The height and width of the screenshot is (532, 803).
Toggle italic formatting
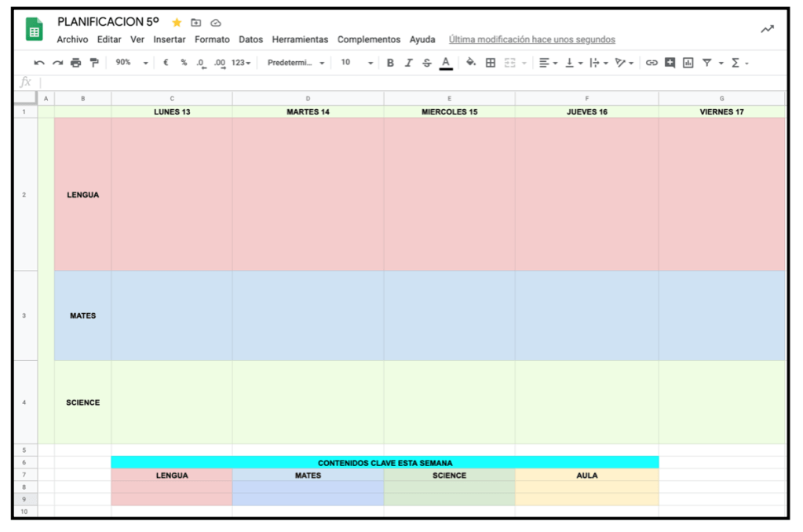click(408, 63)
